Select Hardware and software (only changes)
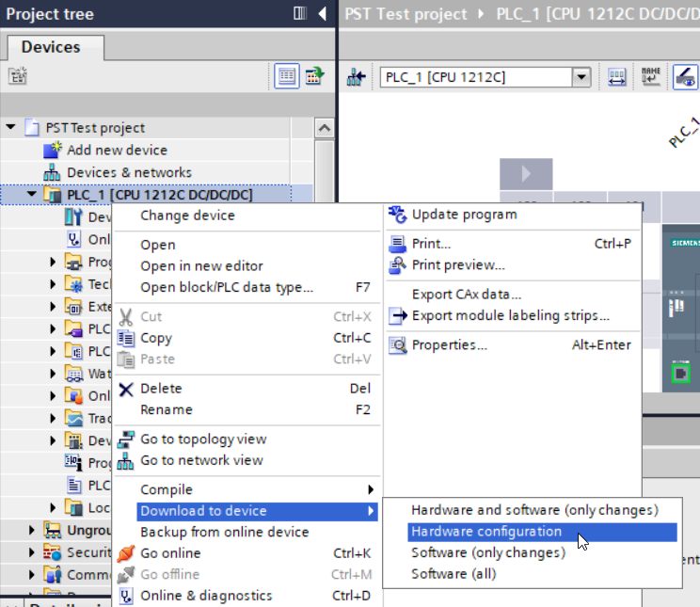 pos(534,510)
